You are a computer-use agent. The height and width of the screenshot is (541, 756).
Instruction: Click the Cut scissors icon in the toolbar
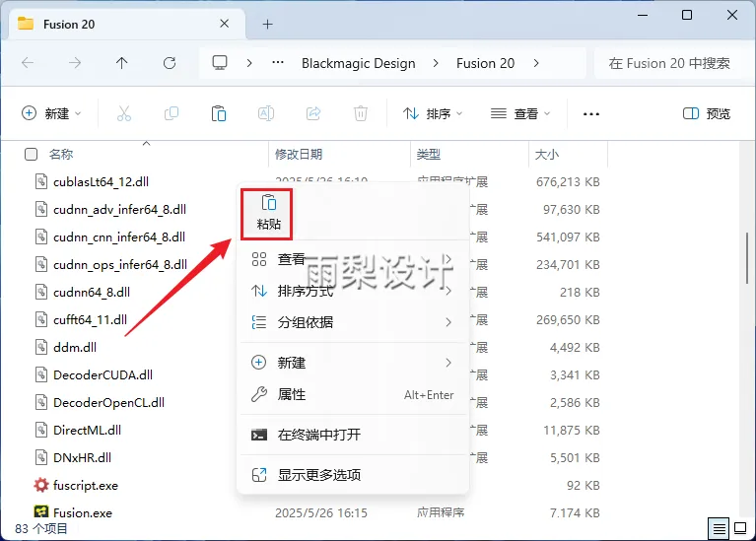(x=124, y=113)
